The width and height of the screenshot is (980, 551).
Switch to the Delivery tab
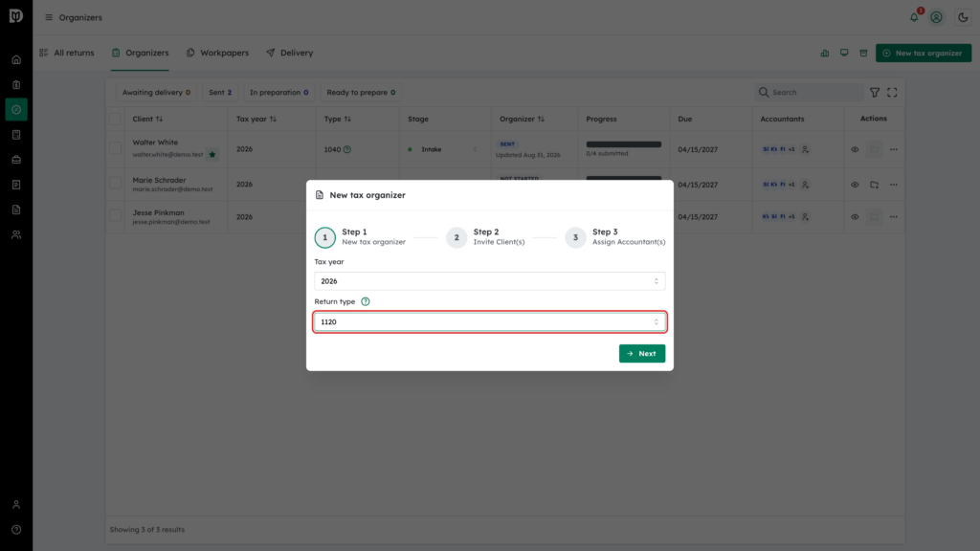289,54
